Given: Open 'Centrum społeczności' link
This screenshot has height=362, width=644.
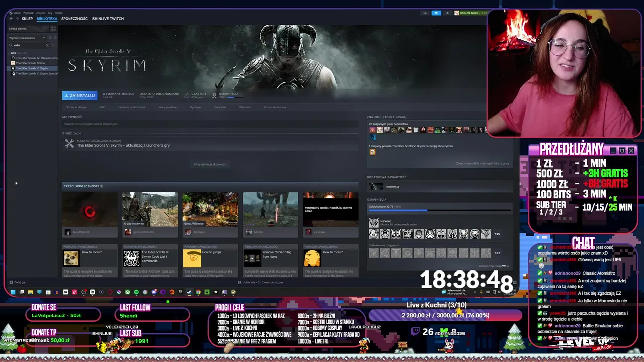Looking at the screenshot, I should tap(131, 107).
